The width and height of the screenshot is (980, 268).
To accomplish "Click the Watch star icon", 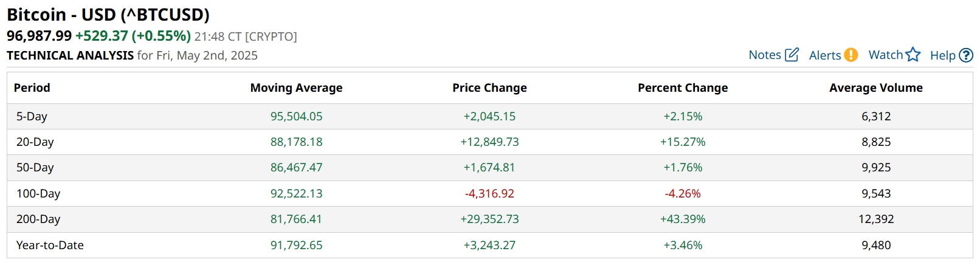I will tap(913, 55).
